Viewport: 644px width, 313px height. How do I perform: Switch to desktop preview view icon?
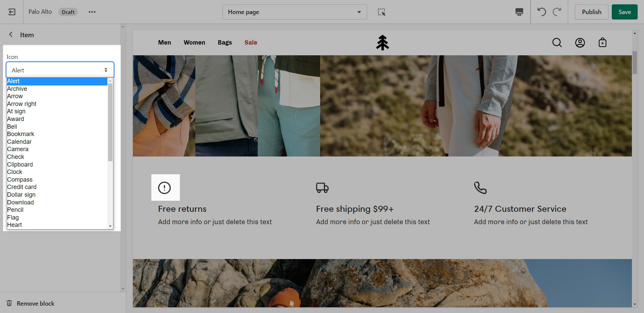(519, 12)
